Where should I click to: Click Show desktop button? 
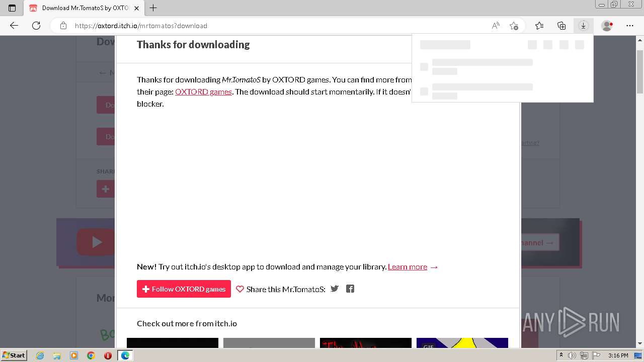pyautogui.click(x=638, y=355)
